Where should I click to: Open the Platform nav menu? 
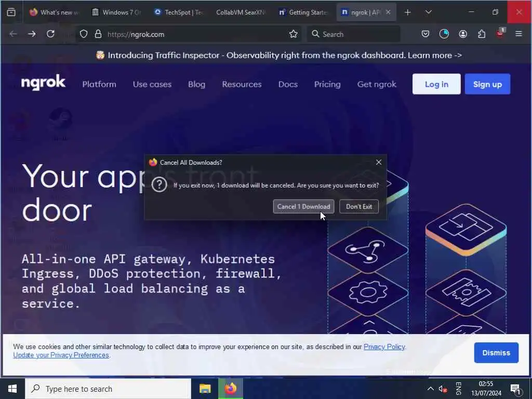(99, 84)
